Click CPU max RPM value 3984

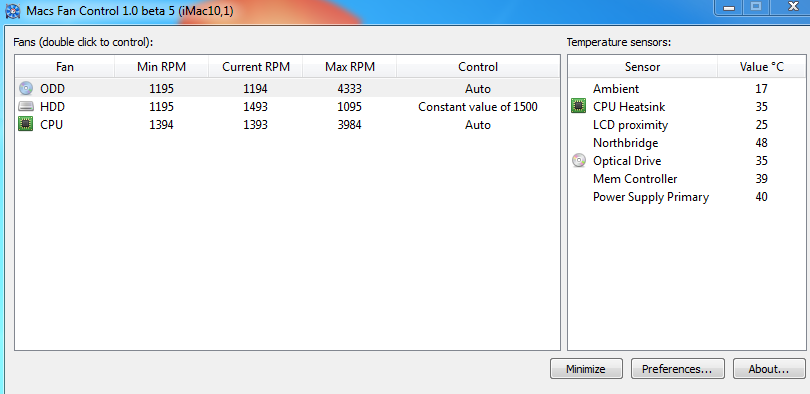coord(349,125)
